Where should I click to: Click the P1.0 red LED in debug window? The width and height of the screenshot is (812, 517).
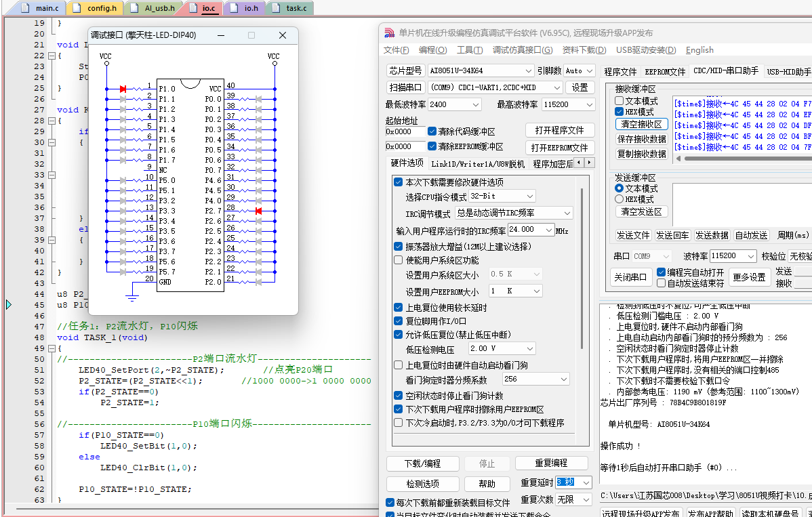(123, 89)
